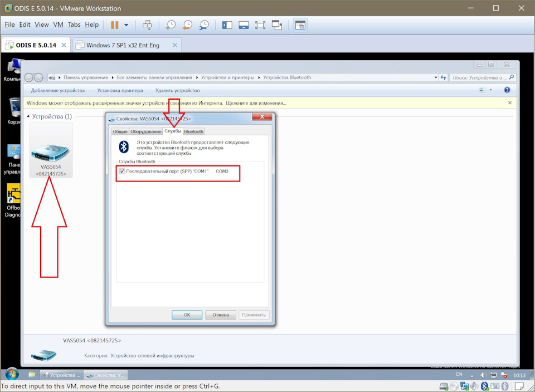
Task: Open the Explorer folder icon in guest taskbar
Action: 32,375
